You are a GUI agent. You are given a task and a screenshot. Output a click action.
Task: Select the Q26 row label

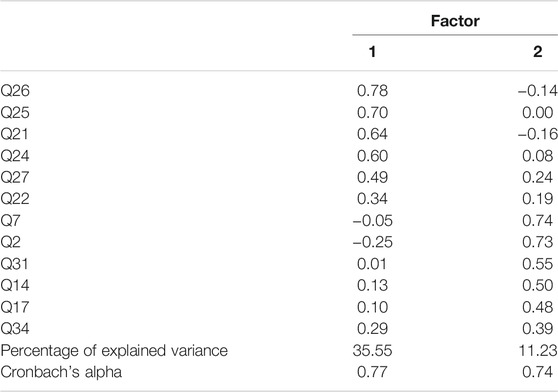[x=15, y=91]
